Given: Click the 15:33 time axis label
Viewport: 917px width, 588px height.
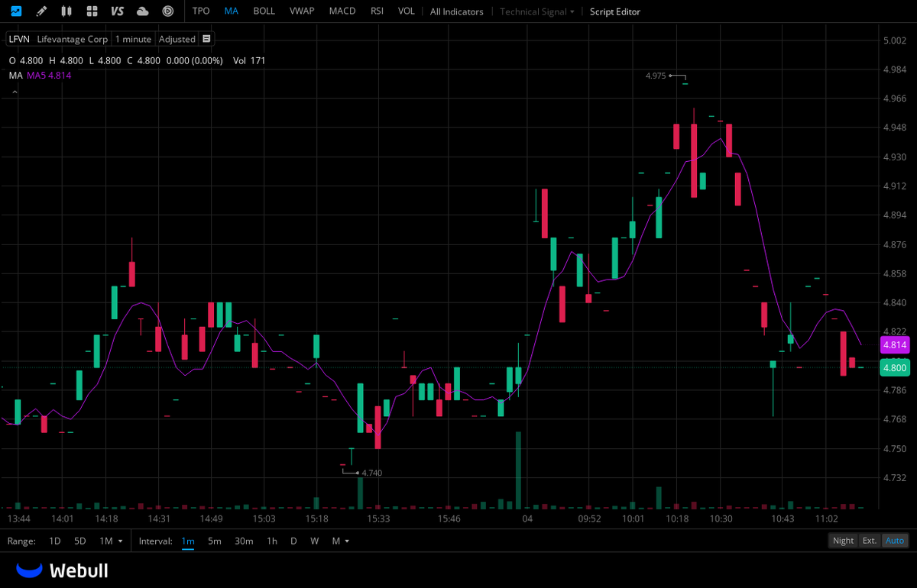Looking at the screenshot, I should click(378, 519).
